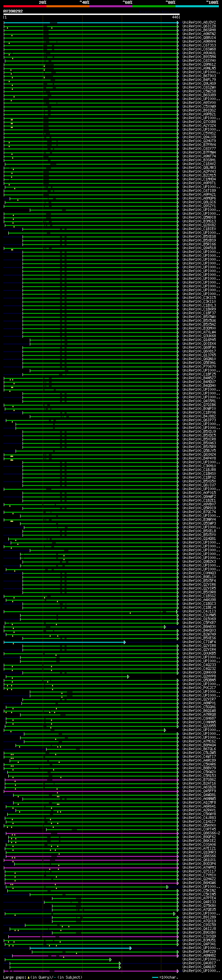
Task: Click the orange ~40% identity legend bar
Action: (68, 6)
